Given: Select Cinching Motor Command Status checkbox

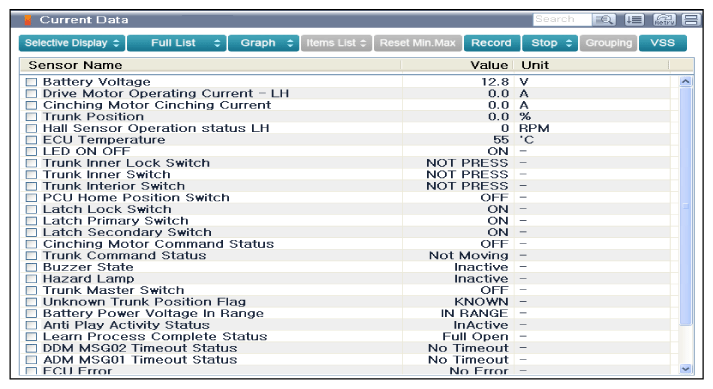Looking at the screenshot, I should pyautogui.click(x=31, y=244).
